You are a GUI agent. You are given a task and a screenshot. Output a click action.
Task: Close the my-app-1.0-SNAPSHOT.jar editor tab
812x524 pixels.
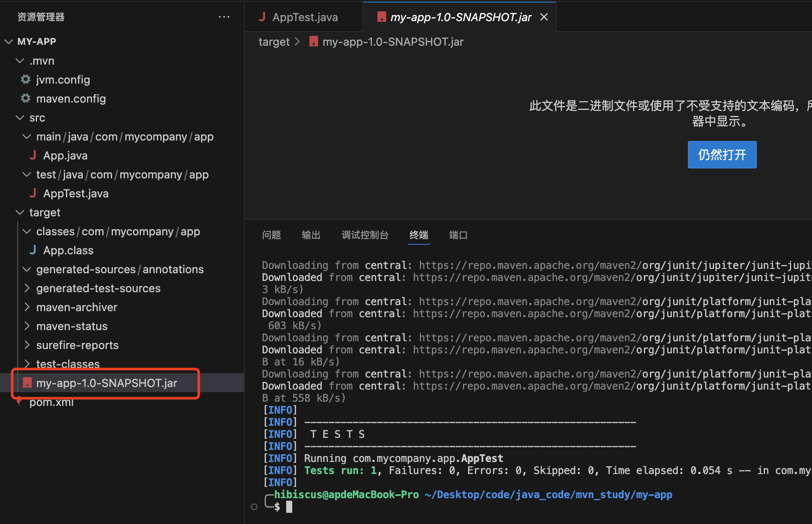[x=544, y=17]
